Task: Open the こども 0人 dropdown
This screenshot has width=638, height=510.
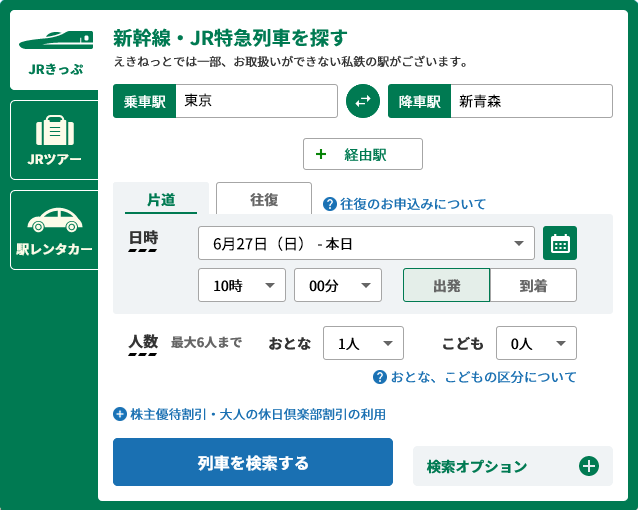Action: (536, 343)
